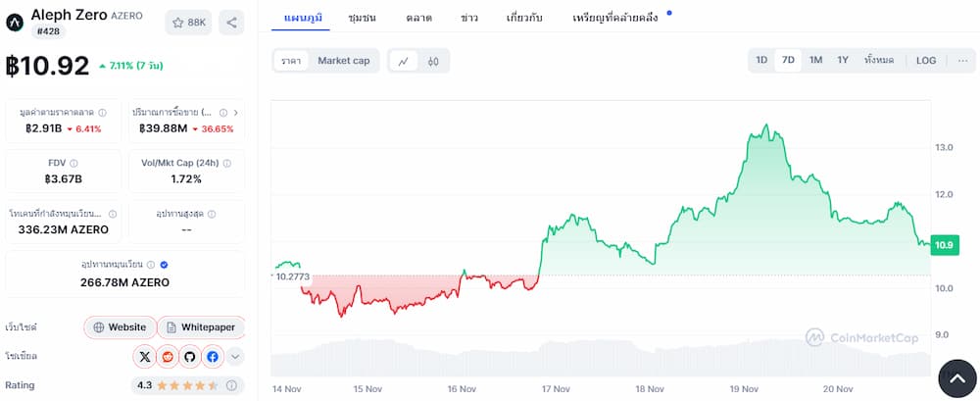Select ราคา price chart toggle
Image resolution: width=980 pixels, height=401 pixels.
pos(291,61)
